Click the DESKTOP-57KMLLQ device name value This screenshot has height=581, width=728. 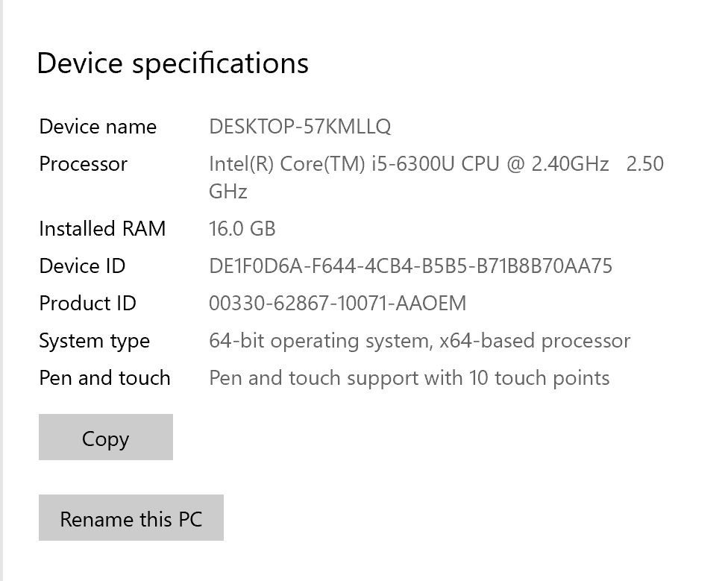(300, 127)
